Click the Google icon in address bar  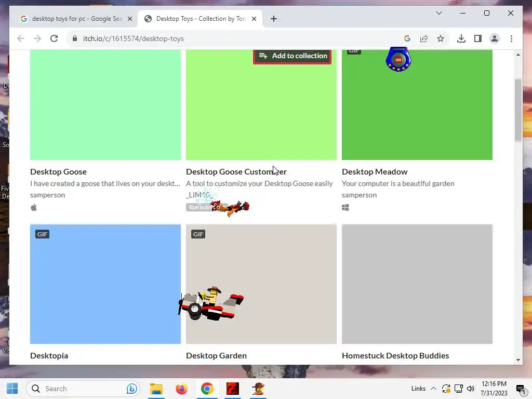(407, 38)
